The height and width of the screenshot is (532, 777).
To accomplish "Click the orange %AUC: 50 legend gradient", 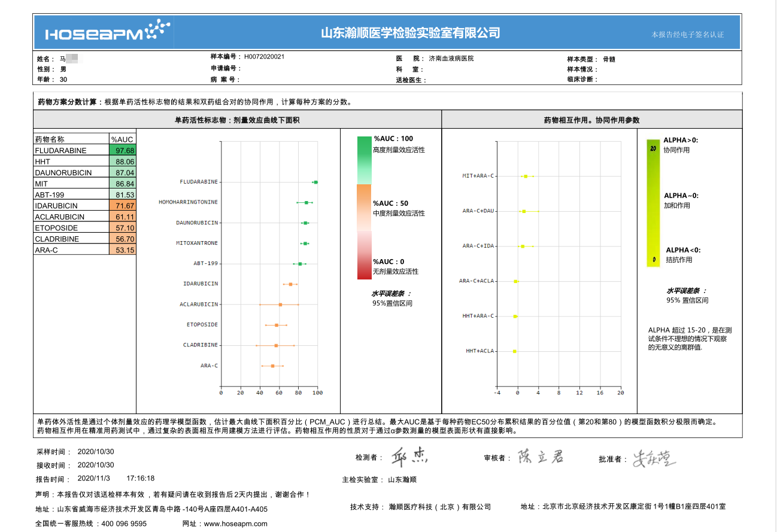I will 364,207.
